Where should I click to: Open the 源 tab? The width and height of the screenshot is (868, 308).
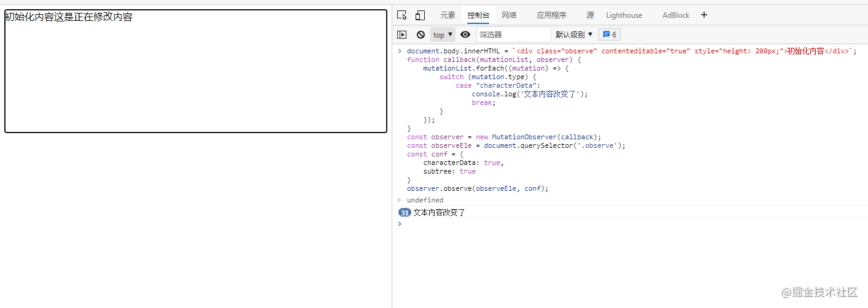(x=590, y=15)
